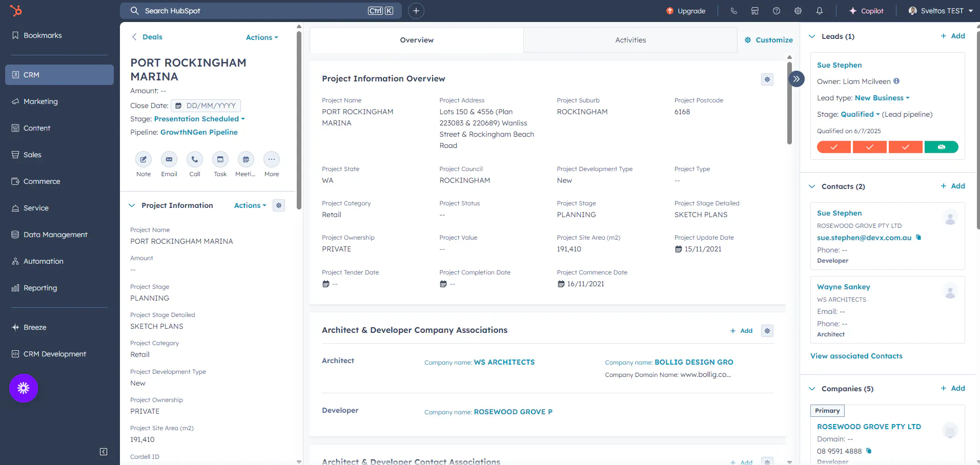Open the GrowthNGen Pipeline link
Image resolution: width=980 pixels, height=465 pixels.
[x=199, y=132]
